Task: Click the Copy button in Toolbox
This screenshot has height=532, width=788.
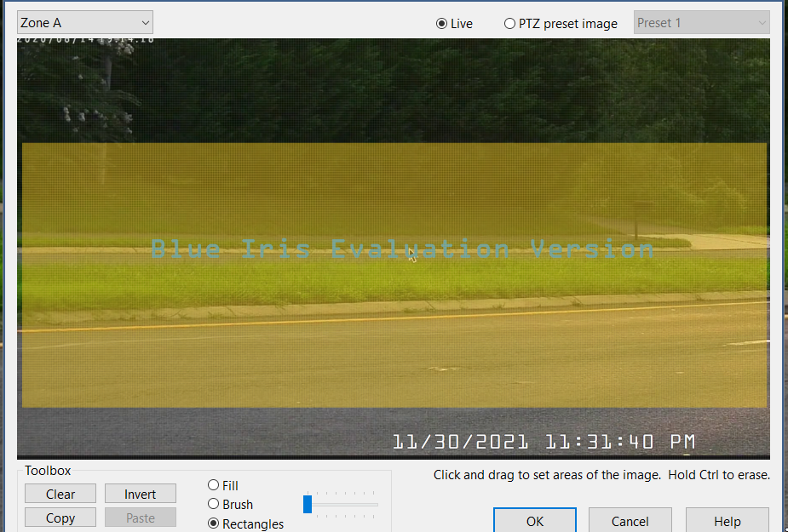Action: (60, 518)
